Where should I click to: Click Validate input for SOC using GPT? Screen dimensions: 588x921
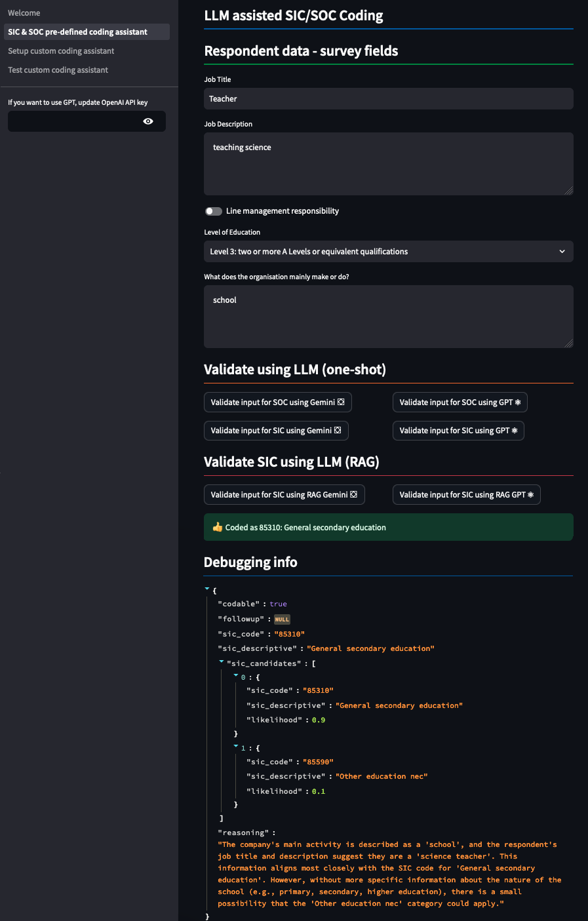point(460,402)
